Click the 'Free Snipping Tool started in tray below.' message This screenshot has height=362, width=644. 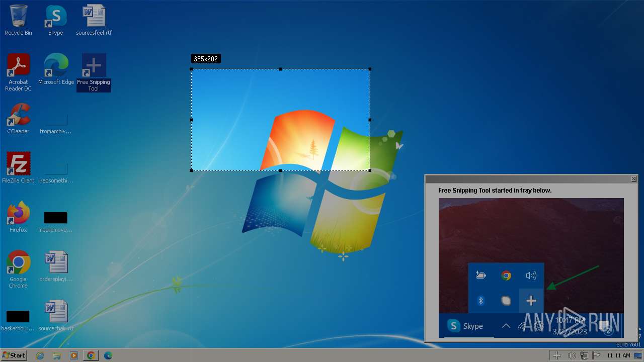(495, 191)
